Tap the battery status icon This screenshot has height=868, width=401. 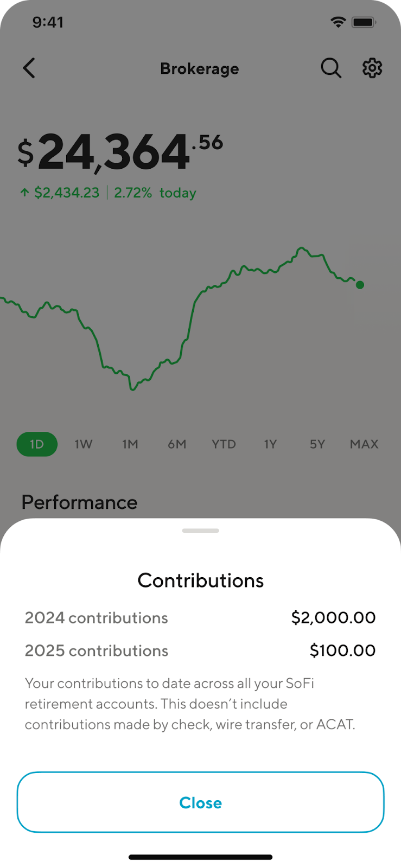point(364,22)
